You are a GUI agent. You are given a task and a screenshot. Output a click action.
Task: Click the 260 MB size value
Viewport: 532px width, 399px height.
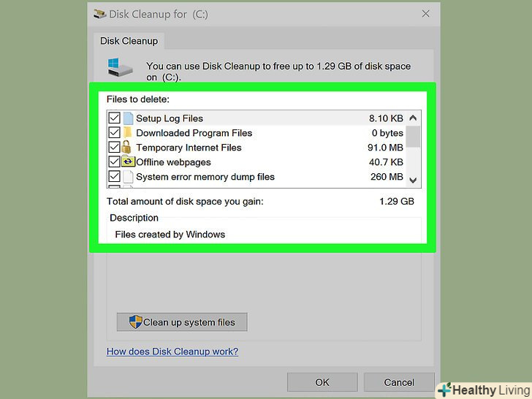click(387, 177)
